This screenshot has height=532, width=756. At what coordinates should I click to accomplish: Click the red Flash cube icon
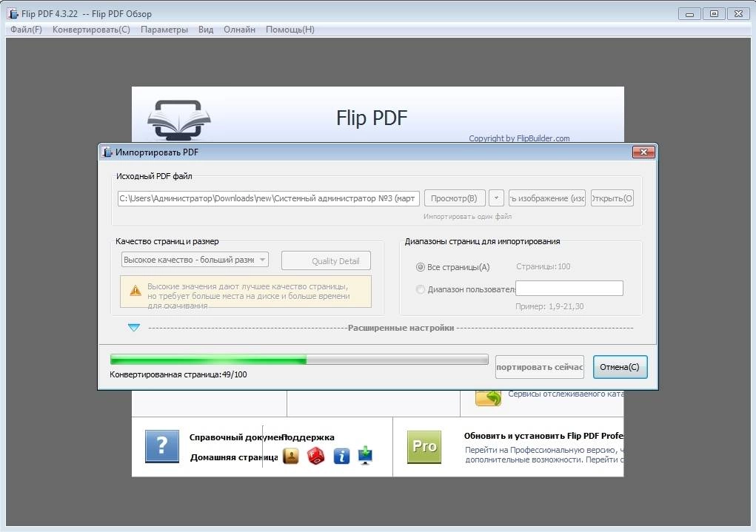click(316, 456)
